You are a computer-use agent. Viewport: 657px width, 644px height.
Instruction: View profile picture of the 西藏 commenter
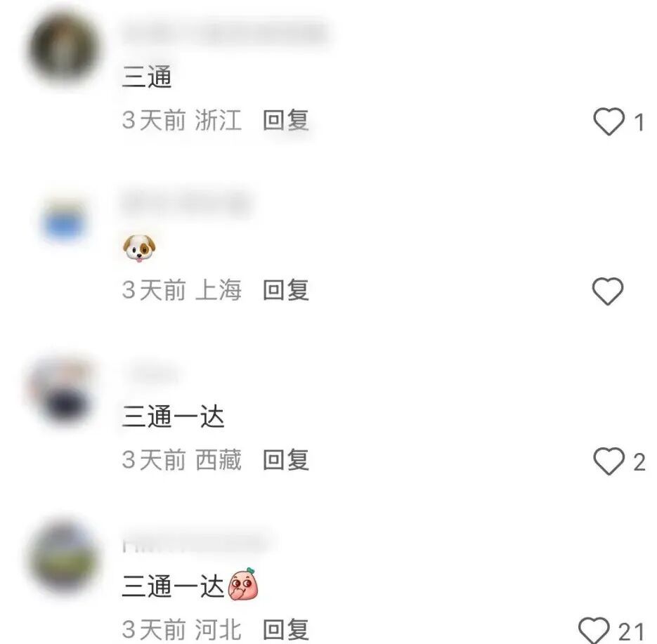(x=63, y=390)
